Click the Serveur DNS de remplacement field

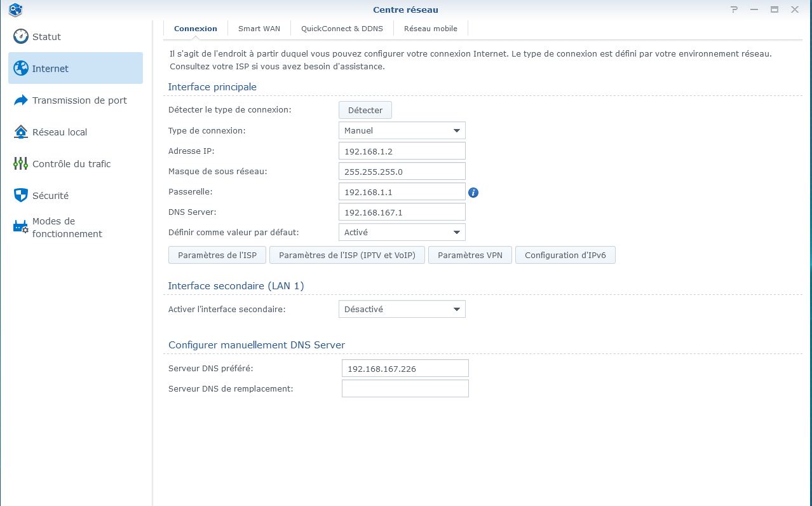pyautogui.click(x=405, y=389)
